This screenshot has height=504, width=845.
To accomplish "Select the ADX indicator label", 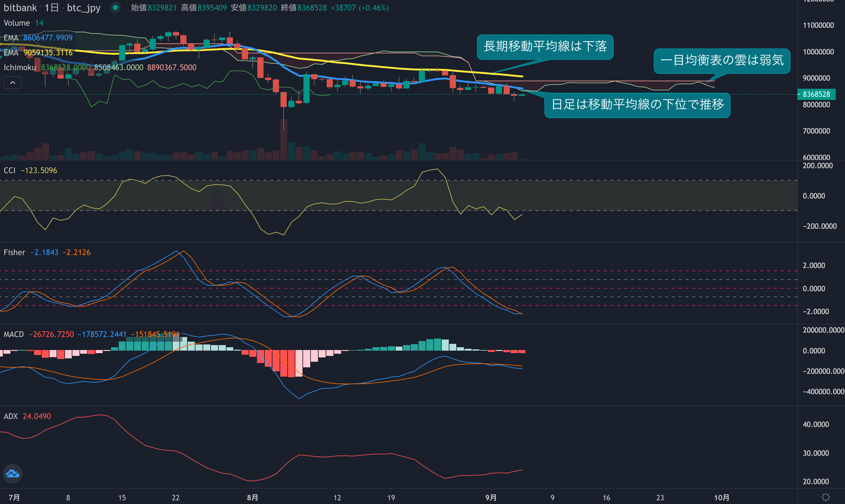I will (11, 416).
